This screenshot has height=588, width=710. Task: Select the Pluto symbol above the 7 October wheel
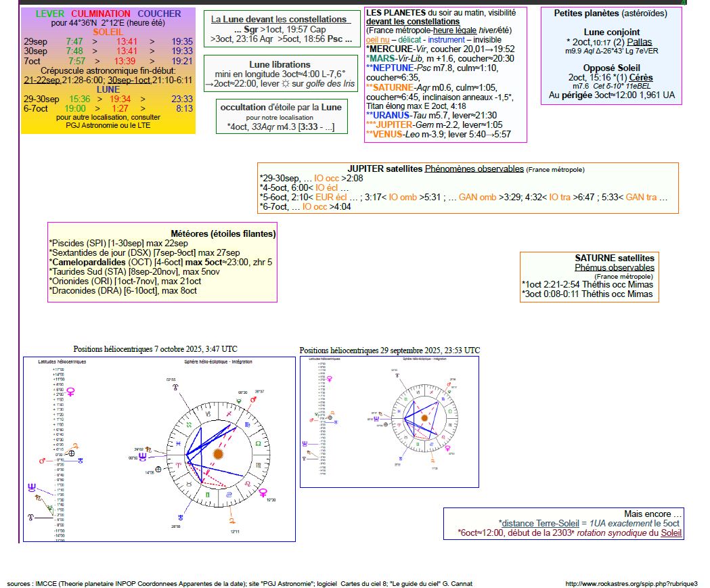175,388
